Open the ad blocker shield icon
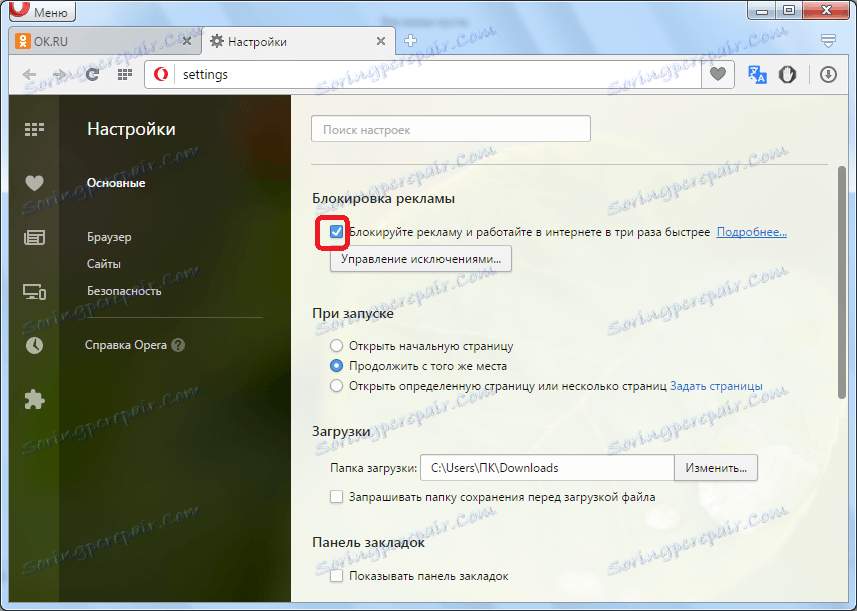 [787, 74]
